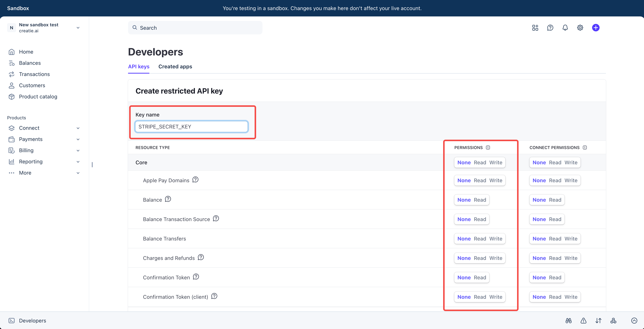Set Charges and Refunds Connect permissions to Write
Image resolution: width=644 pixels, height=329 pixels.
(x=571, y=258)
